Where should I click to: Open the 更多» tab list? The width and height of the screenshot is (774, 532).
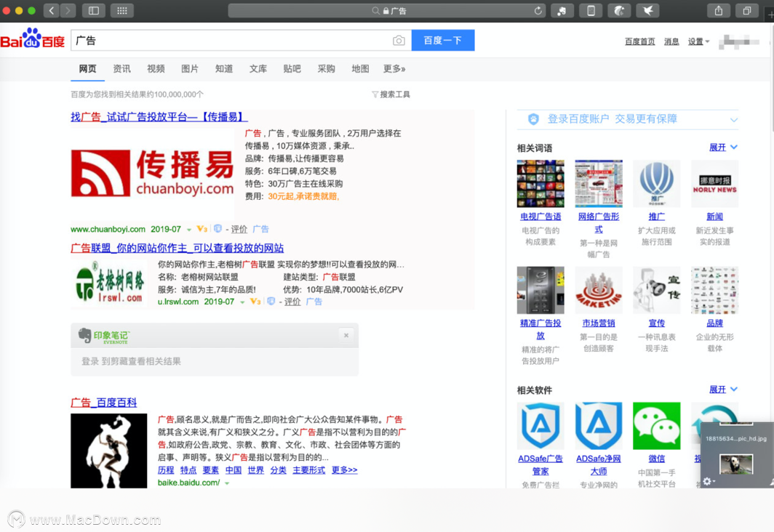(x=394, y=69)
